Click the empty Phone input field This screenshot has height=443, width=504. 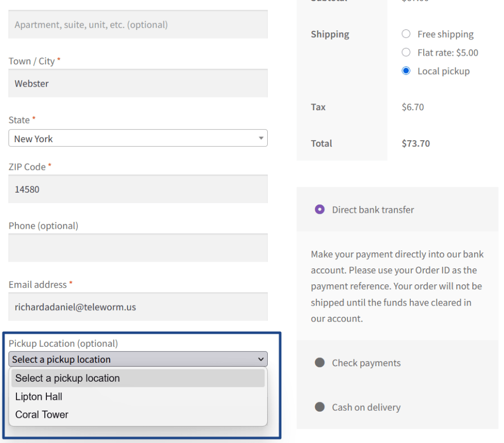[137, 248]
